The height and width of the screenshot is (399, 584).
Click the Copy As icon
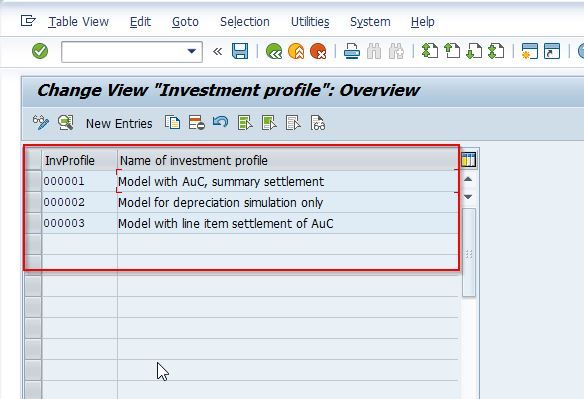point(172,123)
